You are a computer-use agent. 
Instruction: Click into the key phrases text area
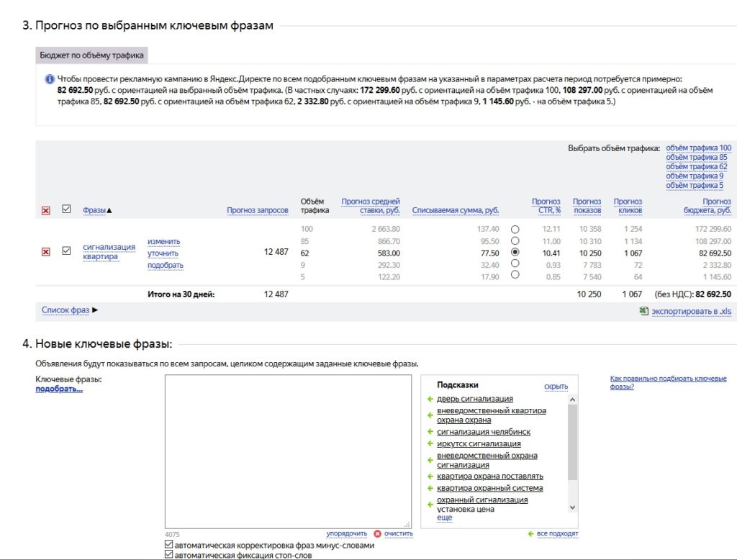point(288,451)
